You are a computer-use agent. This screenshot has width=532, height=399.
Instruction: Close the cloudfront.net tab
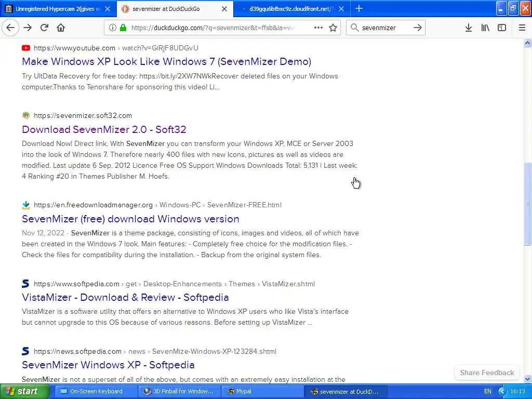341,9
